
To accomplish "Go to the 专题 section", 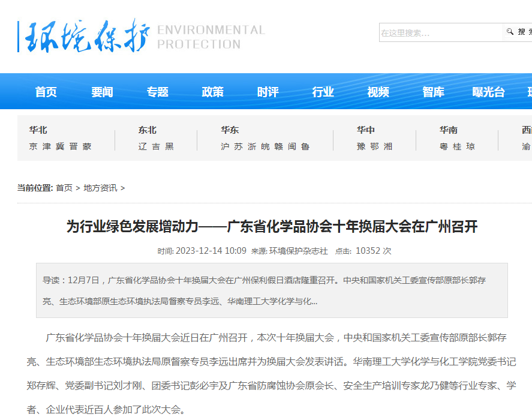I will coord(158,92).
